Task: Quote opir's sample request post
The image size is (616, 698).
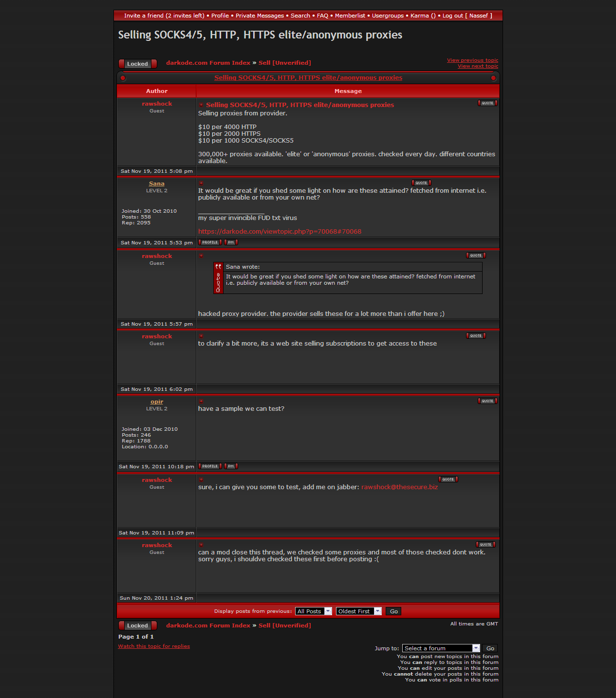Action: 487,401
